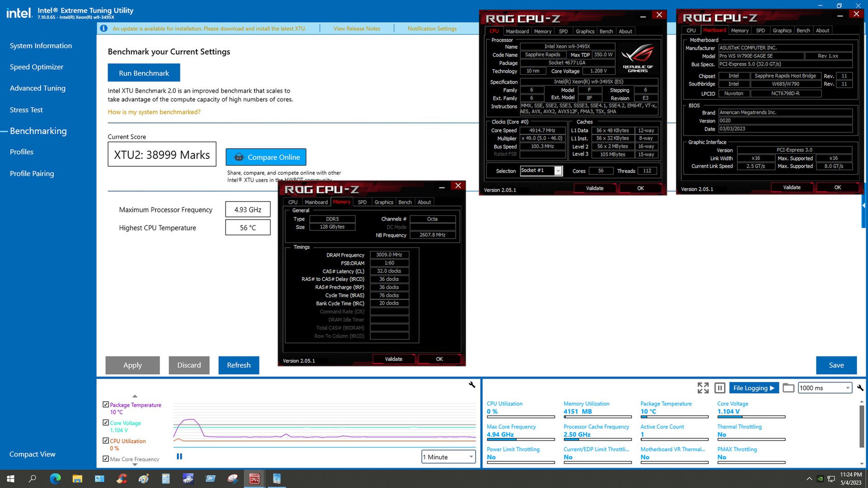Click the Compare Online HWBOT button
Viewport: 868px width, 488px height.
[266, 157]
